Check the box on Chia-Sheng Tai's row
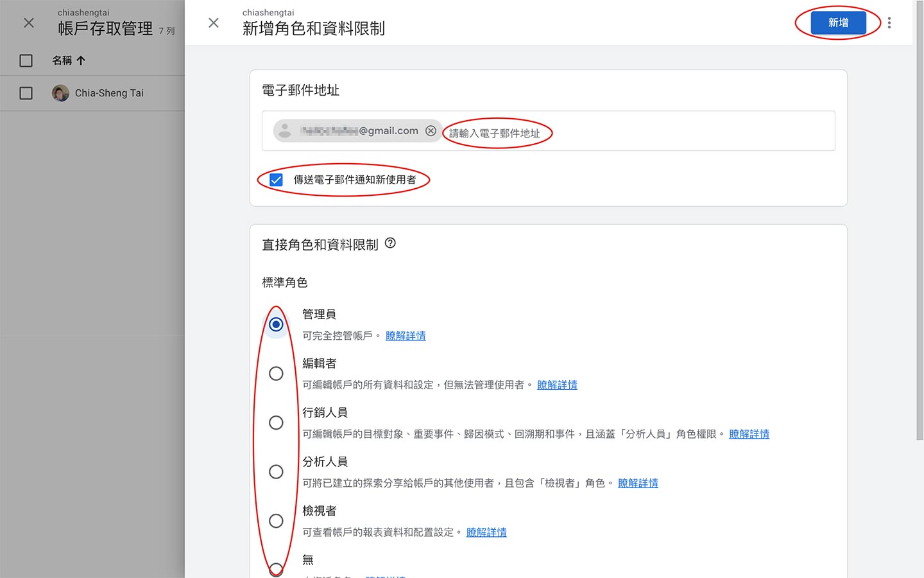The image size is (924, 578). click(x=26, y=92)
